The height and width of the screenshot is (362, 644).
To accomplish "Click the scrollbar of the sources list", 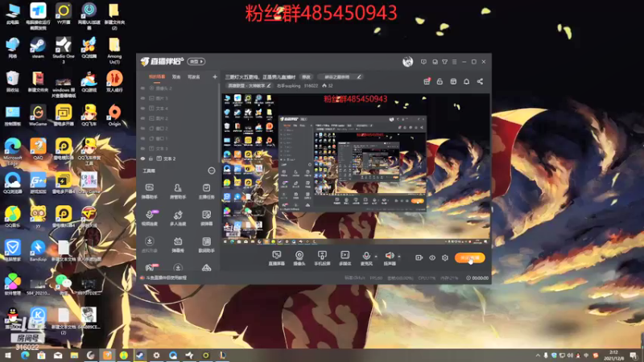I will 219,122.
